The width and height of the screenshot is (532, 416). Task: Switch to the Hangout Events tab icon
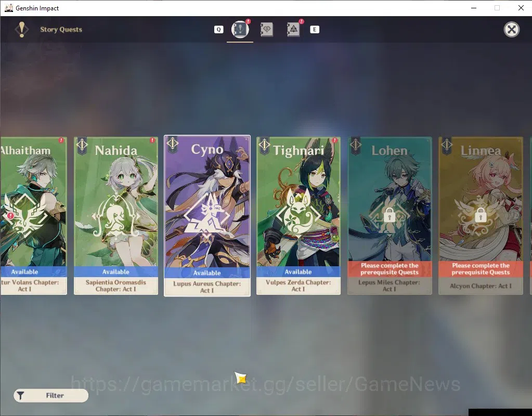tap(267, 30)
